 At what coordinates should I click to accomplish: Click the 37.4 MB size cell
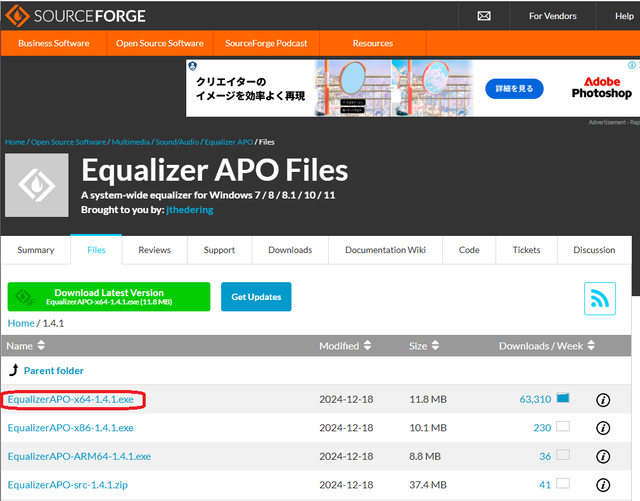tap(428, 485)
